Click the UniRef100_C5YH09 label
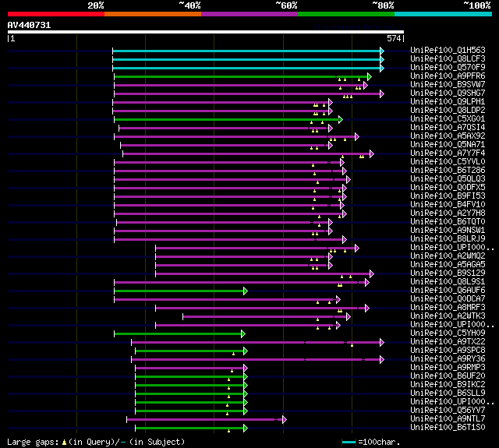Screen dimensions: 499x448 pos(448,333)
